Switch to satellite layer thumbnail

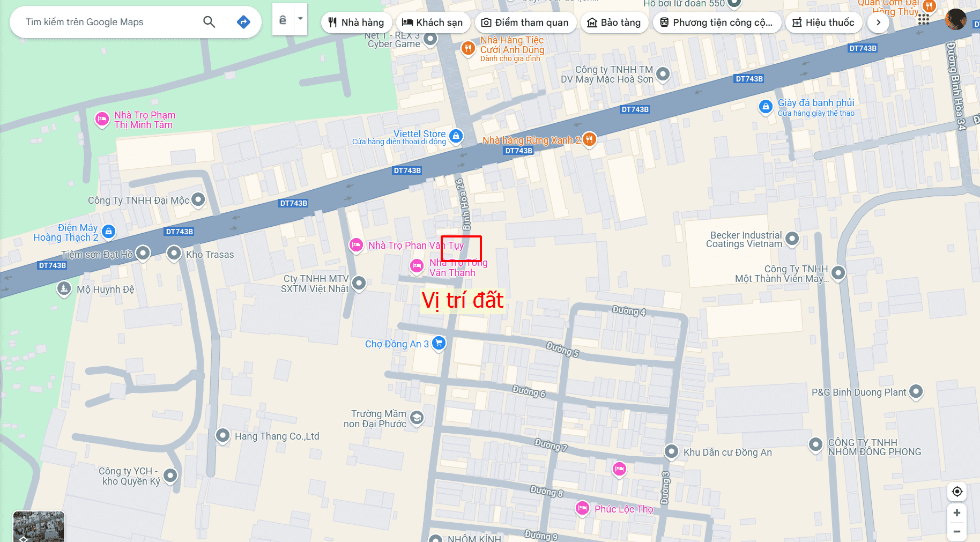(39, 526)
